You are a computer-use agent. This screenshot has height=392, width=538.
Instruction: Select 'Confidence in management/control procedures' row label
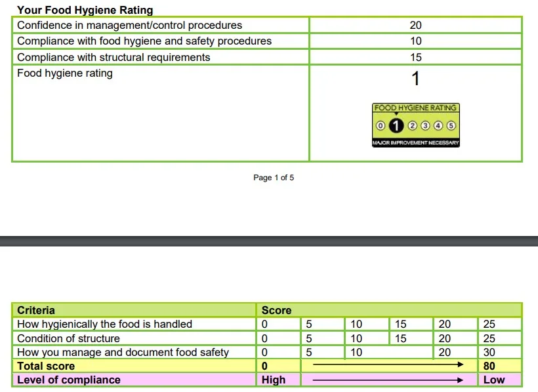tap(129, 25)
